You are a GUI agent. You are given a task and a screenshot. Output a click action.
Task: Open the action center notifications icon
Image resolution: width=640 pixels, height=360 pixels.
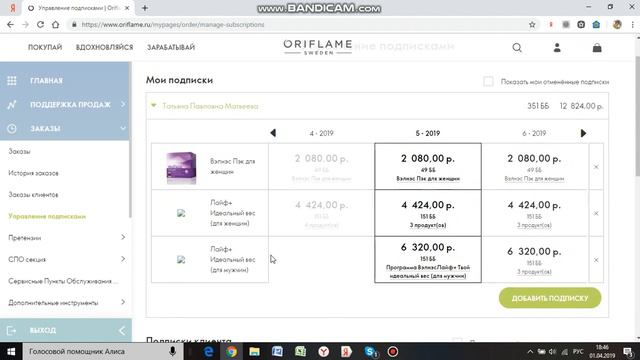point(629,351)
